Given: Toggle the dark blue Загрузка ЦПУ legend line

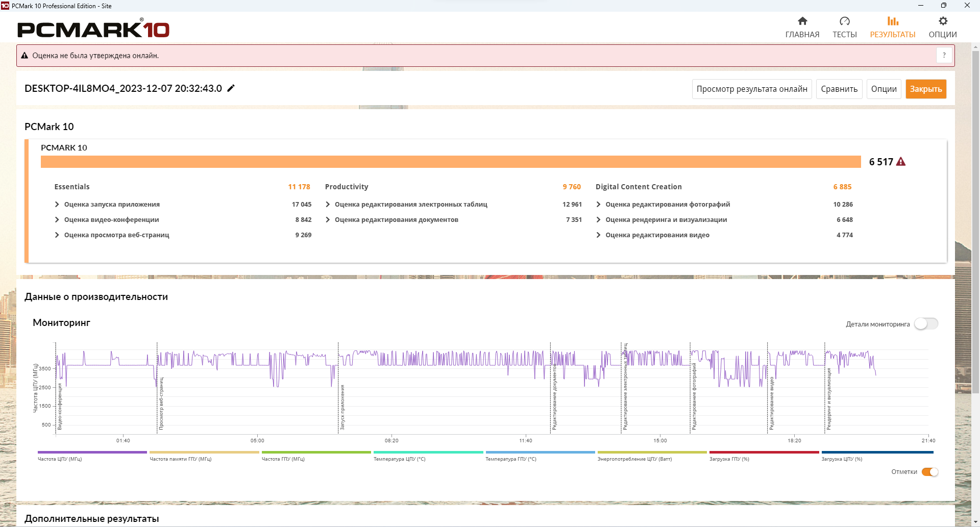Looking at the screenshot, I should point(877,452).
